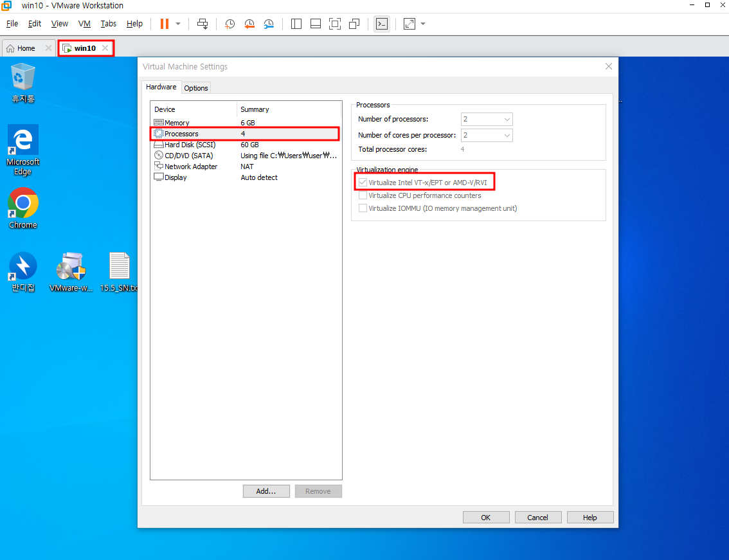This screenshot has width=729, height=560.
Task: Close the win10 tab
Action: pyautogui.click(x=105, y=48)
